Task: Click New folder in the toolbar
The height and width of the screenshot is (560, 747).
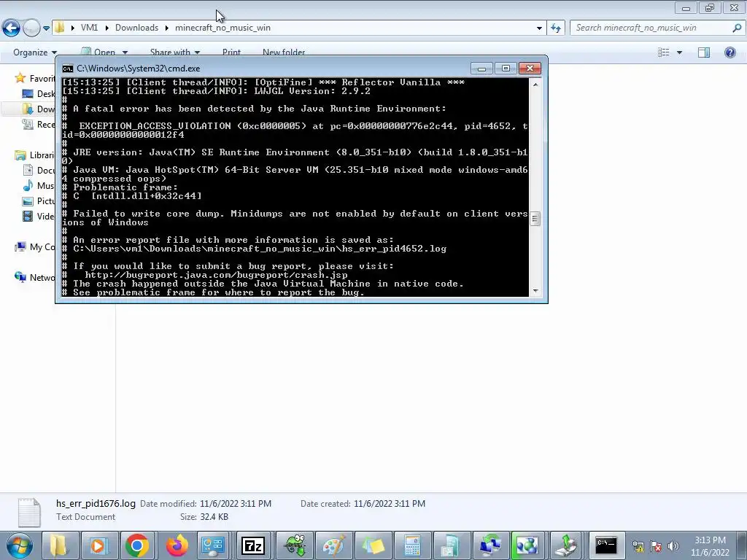Action: click(x=284, y=52)
